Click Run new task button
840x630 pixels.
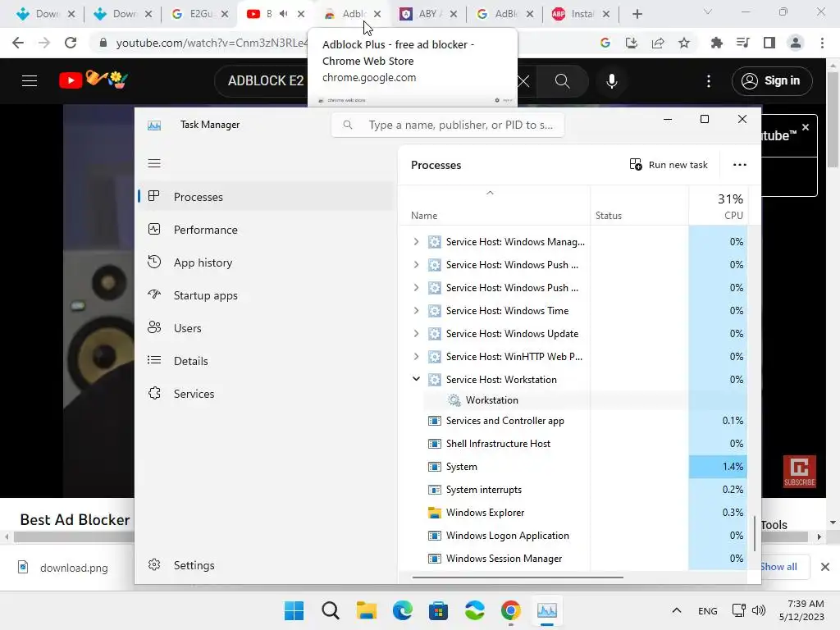point(669,165)
